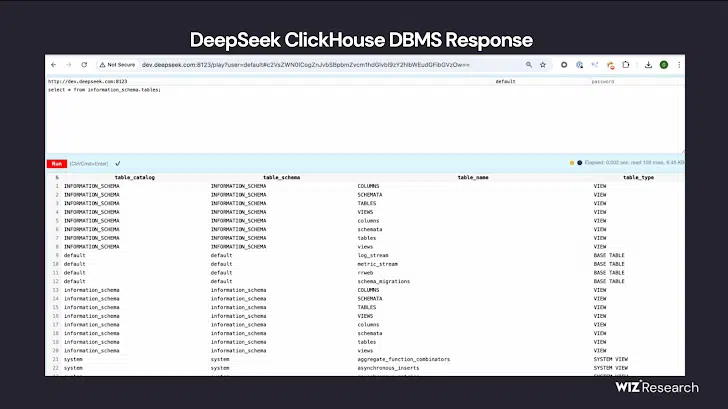Click the blue globe extension icon
728x409 pixels.
click(579, 65)
